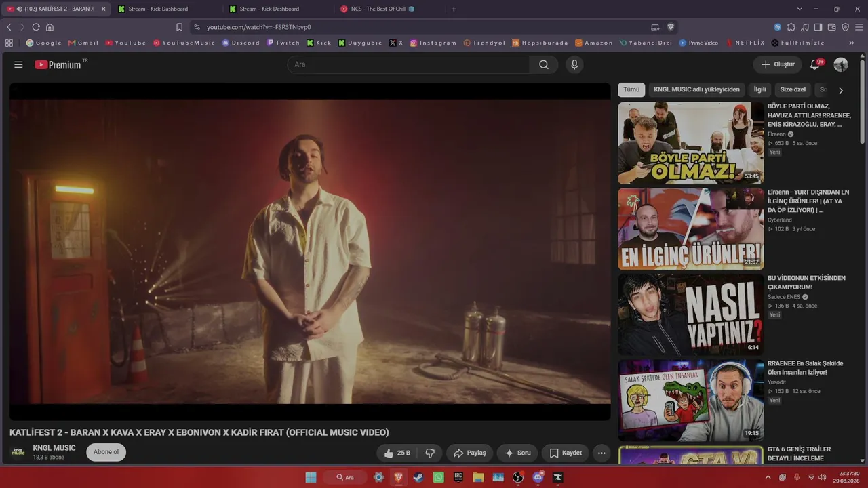Open OBS Studio from the taskbar
Screen dimensions: 868x488
(518, 477)
